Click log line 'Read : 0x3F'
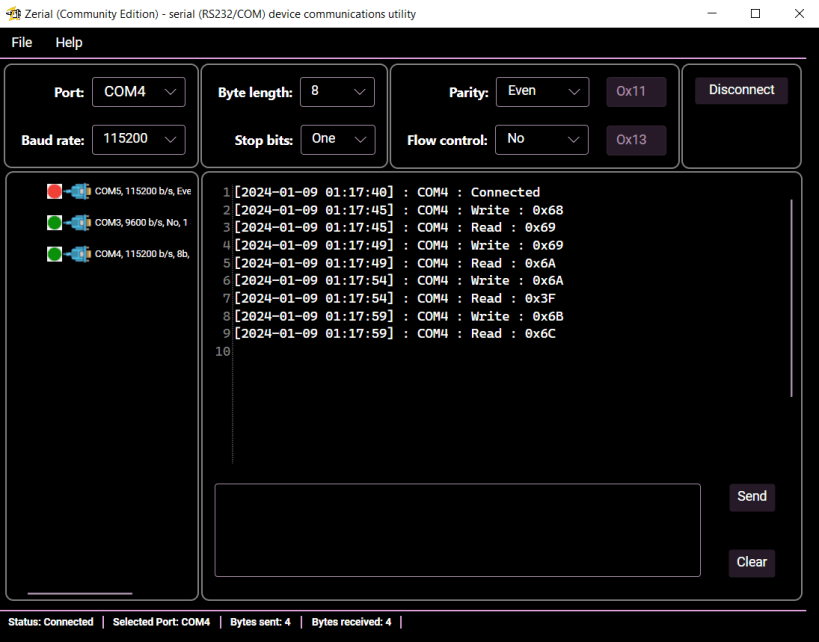 [x=395, y=298]
